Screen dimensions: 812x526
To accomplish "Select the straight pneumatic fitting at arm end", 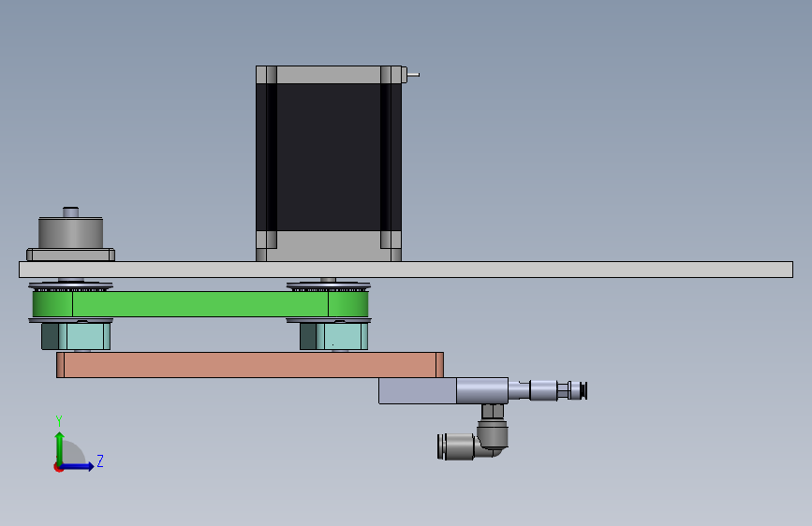I will [547, 390].
